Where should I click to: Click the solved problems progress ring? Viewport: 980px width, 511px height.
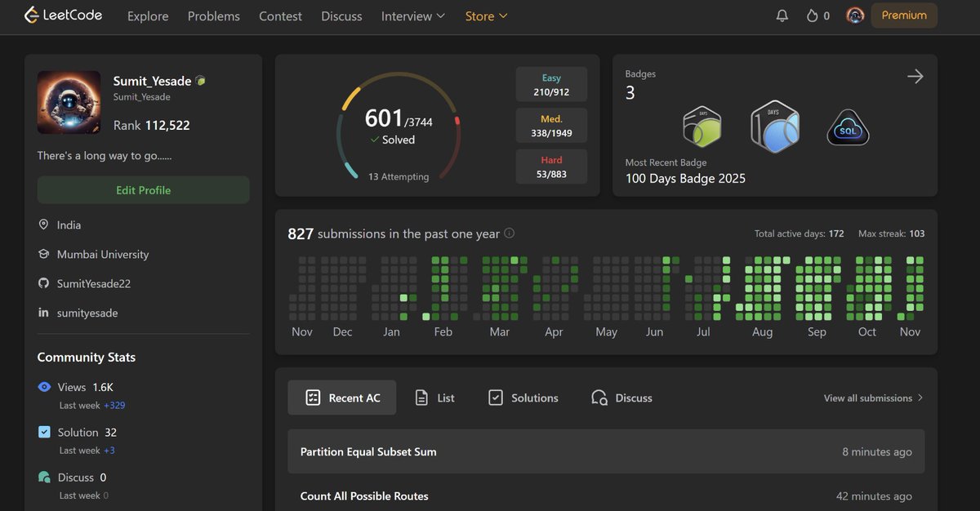click(x=399, y=126)
